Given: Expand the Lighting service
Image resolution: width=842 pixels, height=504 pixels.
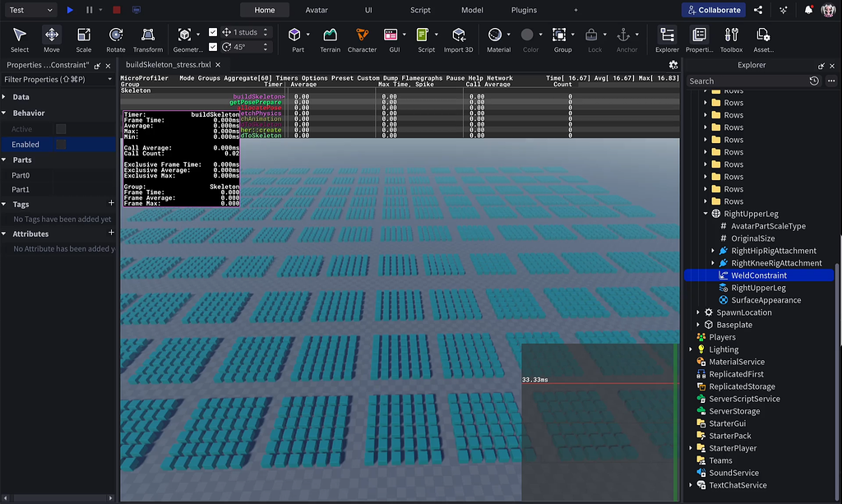Looking at the screenshot, I should [689, 349].
